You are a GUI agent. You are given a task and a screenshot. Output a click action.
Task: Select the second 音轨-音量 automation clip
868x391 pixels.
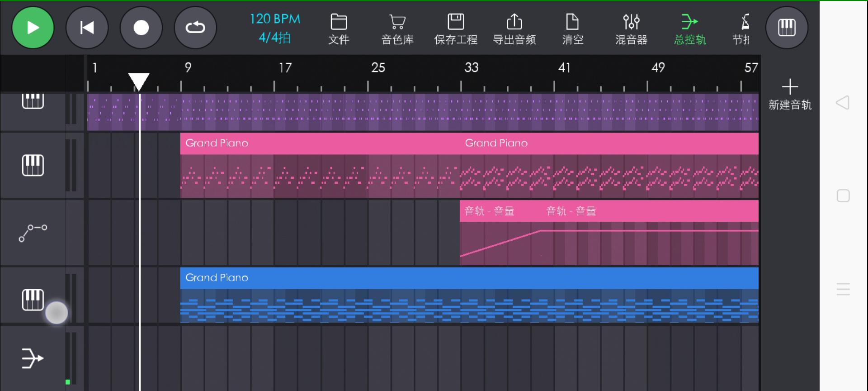pos(650,232)
